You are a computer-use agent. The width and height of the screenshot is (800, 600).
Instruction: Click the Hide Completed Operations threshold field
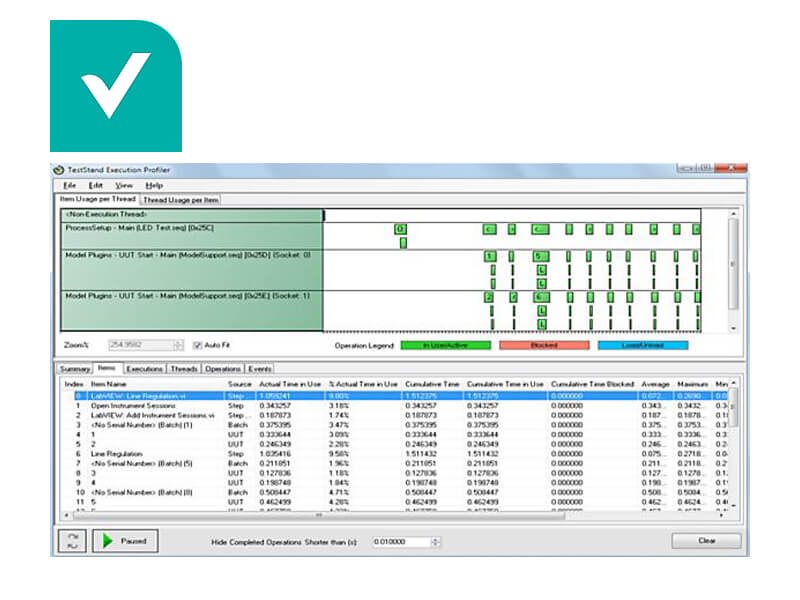tap(402, 541)
